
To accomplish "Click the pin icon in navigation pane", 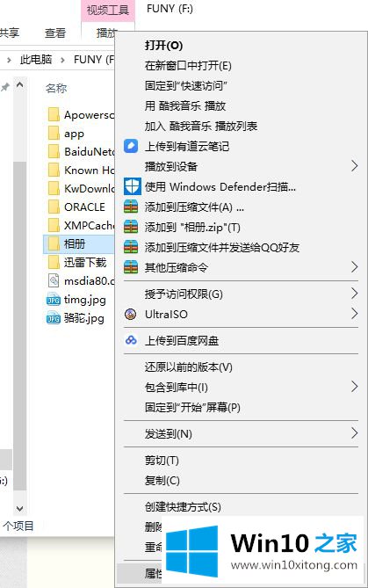I will pos(4,87).
